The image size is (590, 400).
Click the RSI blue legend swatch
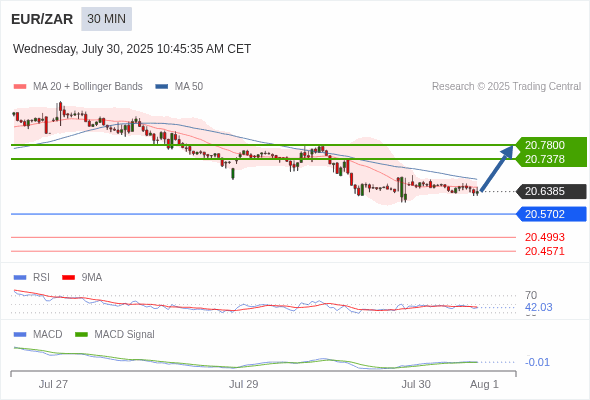tap(20, 278)
